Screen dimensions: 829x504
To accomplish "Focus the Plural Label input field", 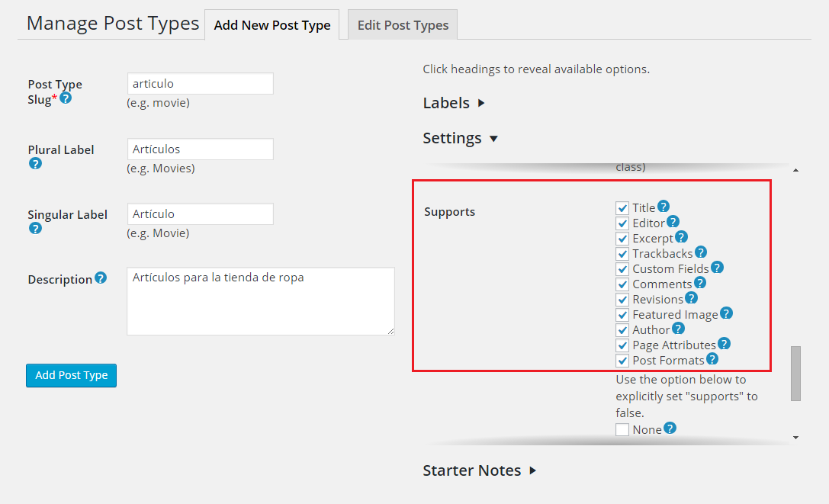I will click(201, 149).
